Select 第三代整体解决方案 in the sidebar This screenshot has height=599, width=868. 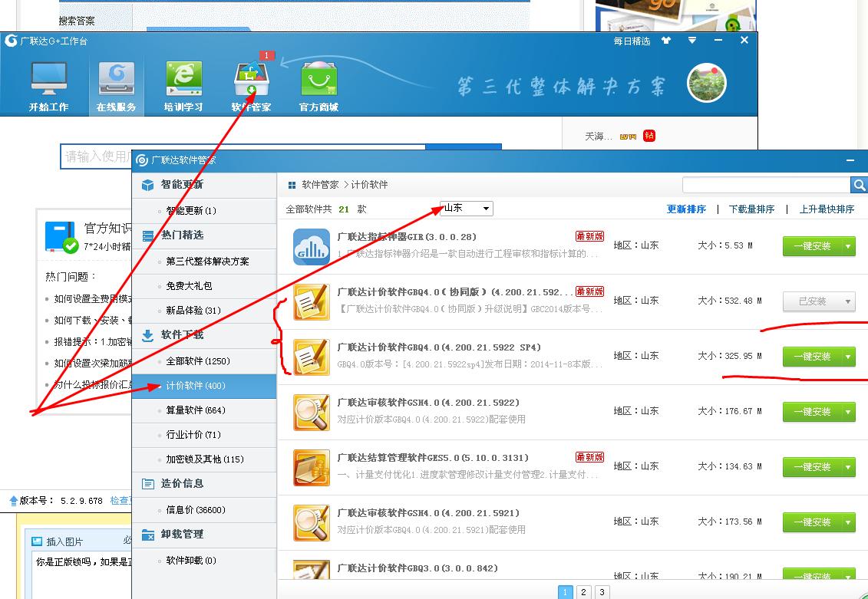click(204, 261)
